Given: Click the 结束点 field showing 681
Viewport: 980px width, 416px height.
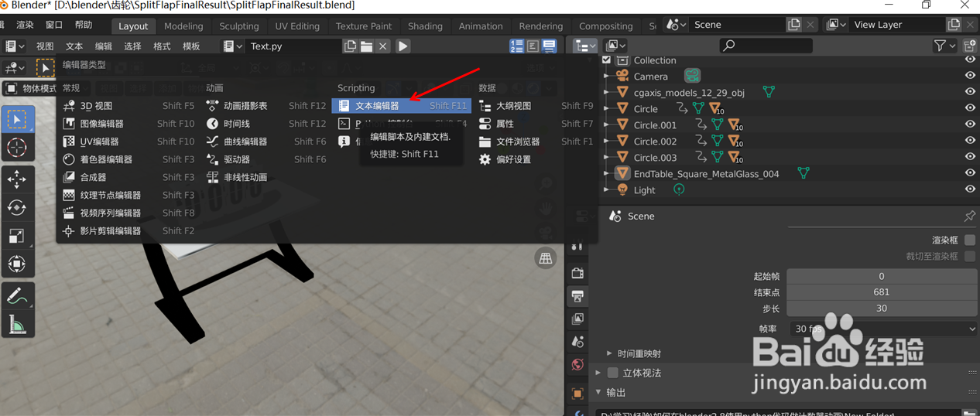Looking at the screenshot, I should point(882,292).
